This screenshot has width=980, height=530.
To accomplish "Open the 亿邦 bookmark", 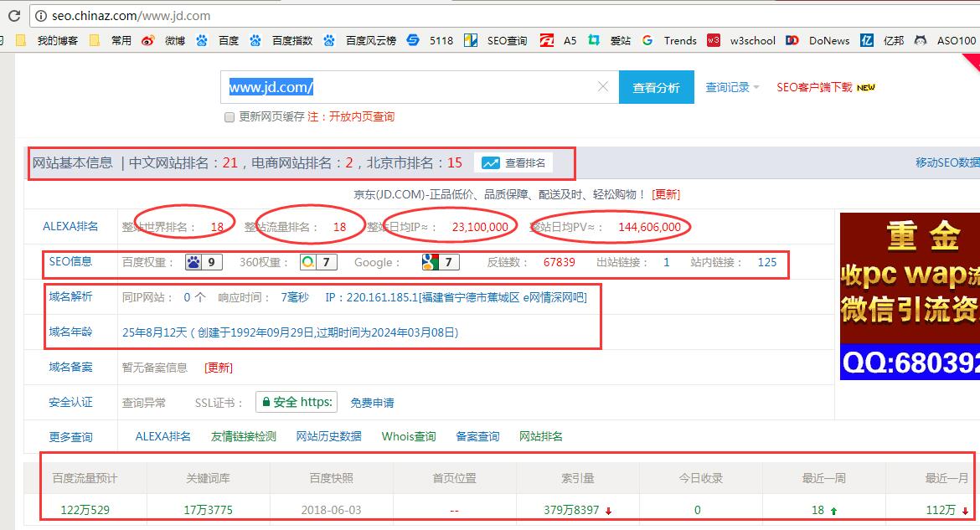I will coord(882,41).
